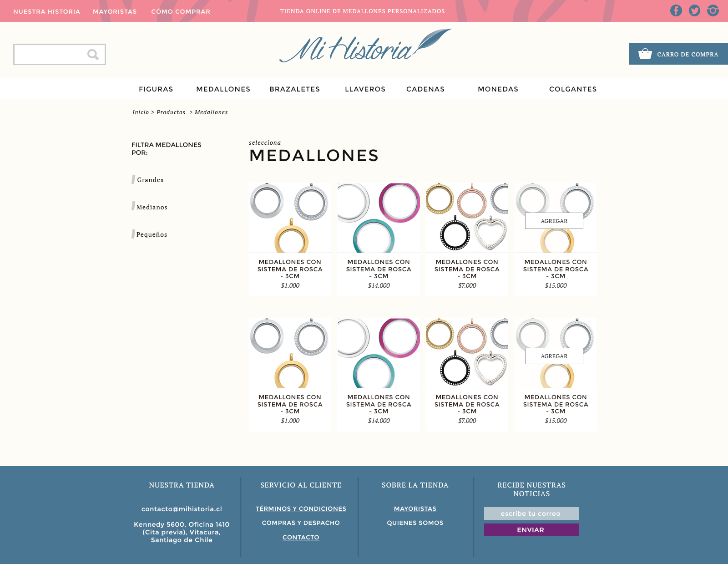728x564 pixels.
Task: Open the bottom row $7.000 heart medallones thumbnail
Action: [467, 353]
